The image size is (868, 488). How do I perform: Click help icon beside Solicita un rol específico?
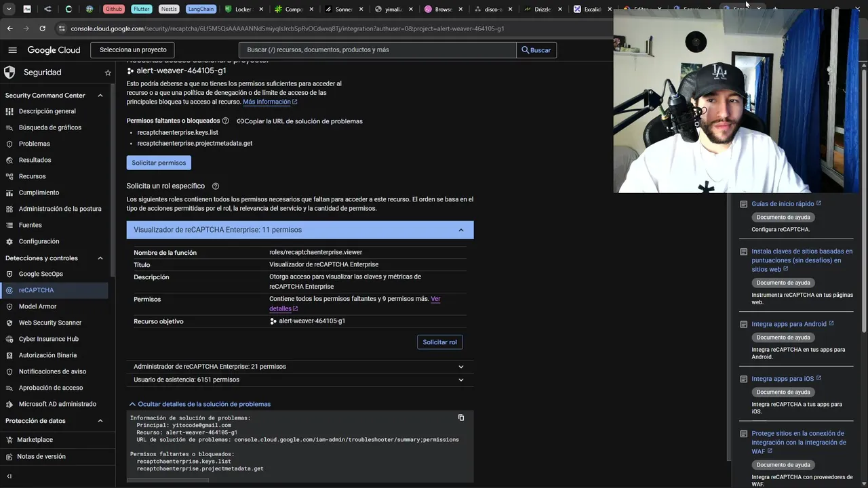coord(216,186)
